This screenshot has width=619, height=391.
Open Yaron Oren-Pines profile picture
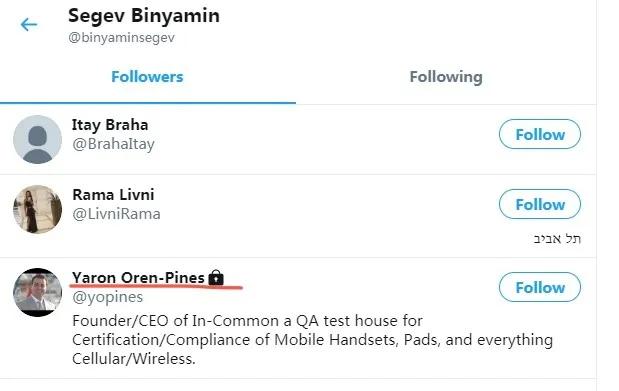coord(38,292)
